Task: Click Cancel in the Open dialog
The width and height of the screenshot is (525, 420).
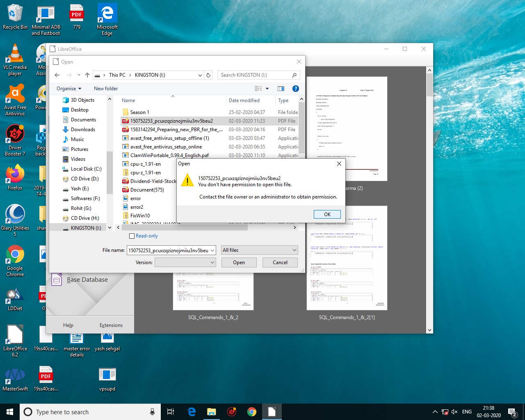Action: [280, 262]
